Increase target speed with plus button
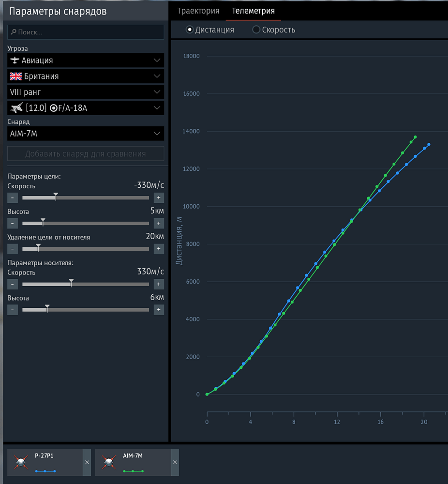This screenshot has height=484, width=448. pyautogui.click(x=159, y=197)
